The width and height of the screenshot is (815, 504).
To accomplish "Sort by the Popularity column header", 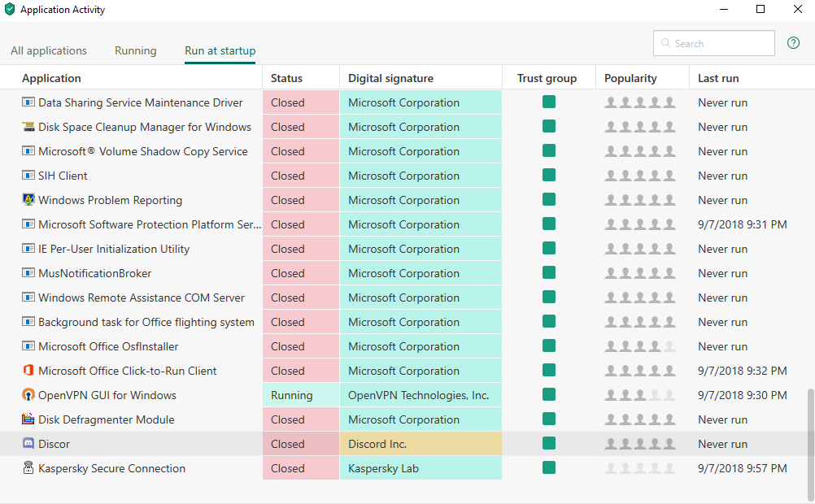I will [630, 78].
